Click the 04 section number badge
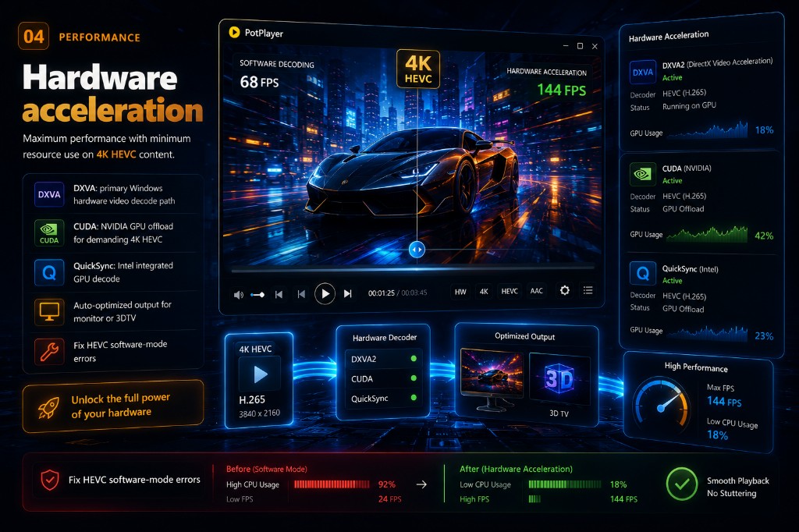The width and height of the screenshot is (799, 532). 34,36
